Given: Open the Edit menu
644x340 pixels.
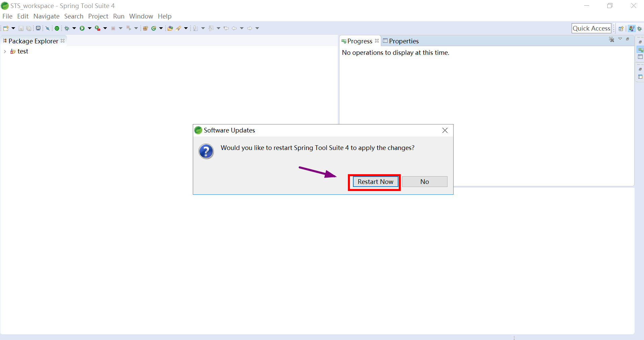Looking at the screenshot, I should (23, 16).
